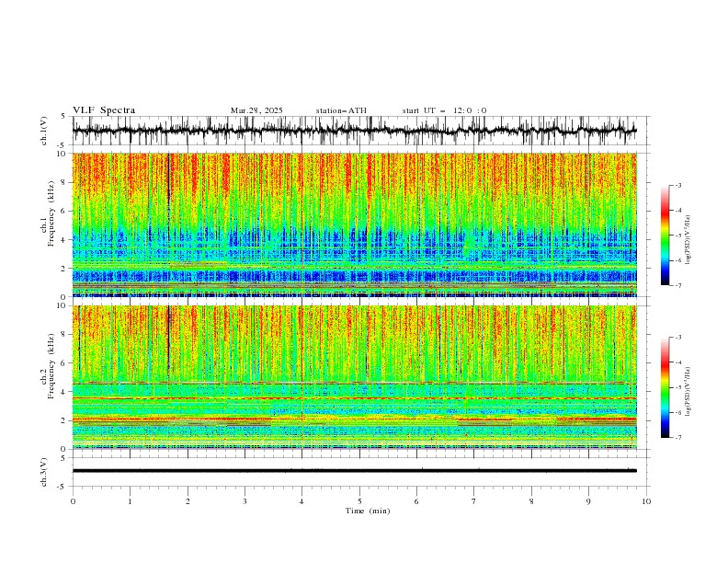The height and width of the screenshot is (563, 728).
Task: Click time-axis tick label "3"
Action: click(245, 501)
